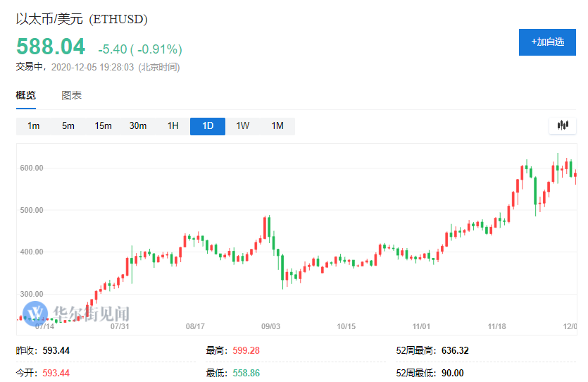Click the 500.00 y-axis label
Image resolution: width=588 pixels, height=382 pixels.
32,210
